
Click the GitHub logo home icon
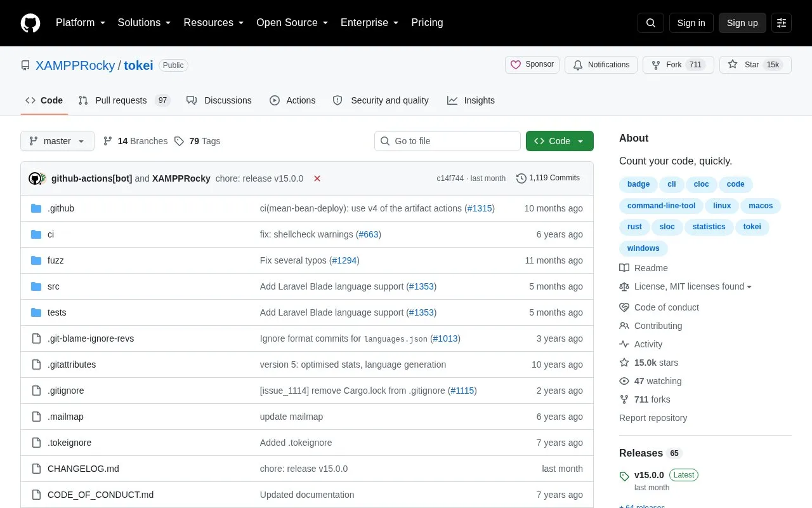point(30,23)
